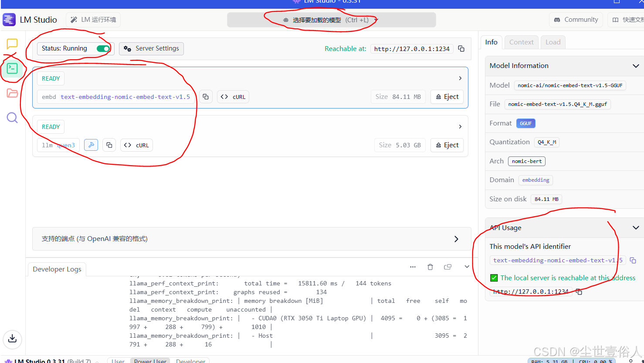This screenshot has height=363, width=644.
Task: Open My Models folder in sidebar
Action: [12, 93]
